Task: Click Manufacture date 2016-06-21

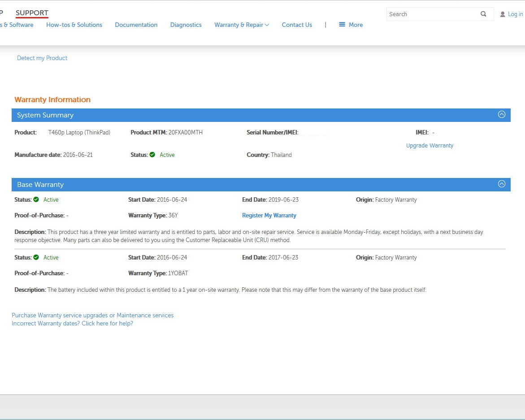Action: click(78, 155)
